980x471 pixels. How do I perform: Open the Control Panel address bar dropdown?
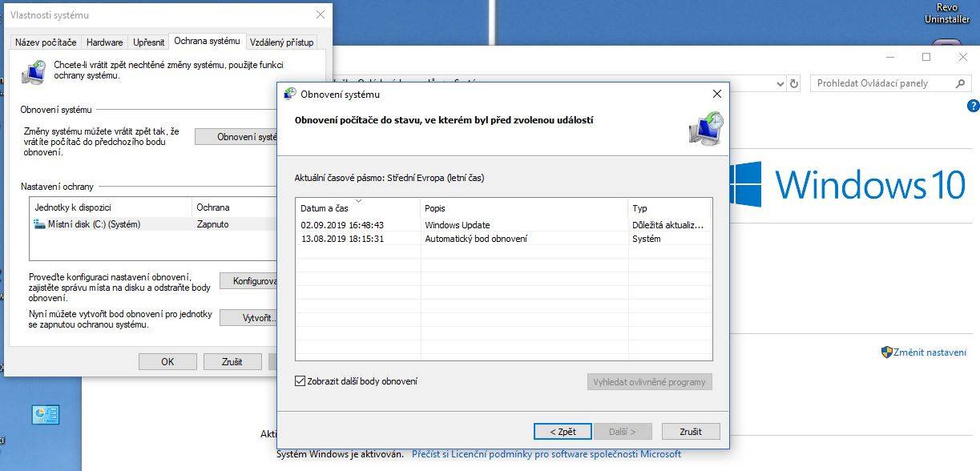point(780,83)
